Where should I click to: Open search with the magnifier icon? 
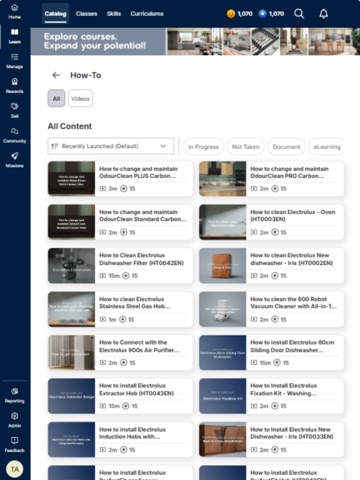coord(299,14)
